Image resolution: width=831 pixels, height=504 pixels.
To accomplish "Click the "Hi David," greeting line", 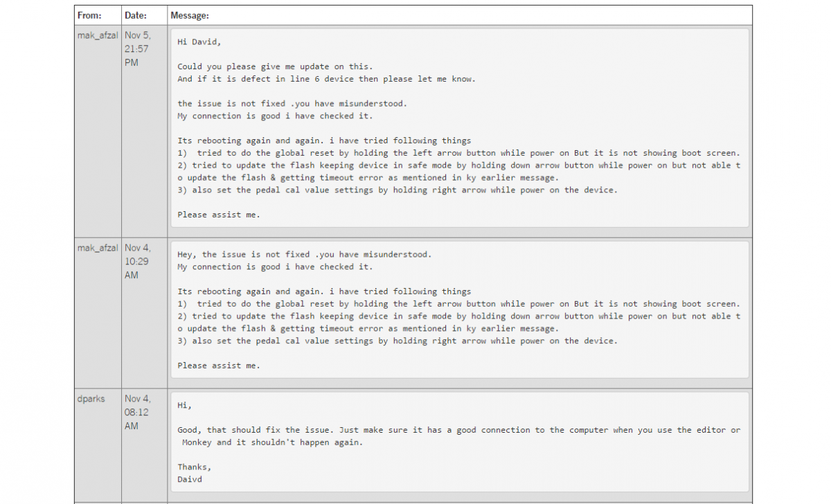I will pos(199,42).
